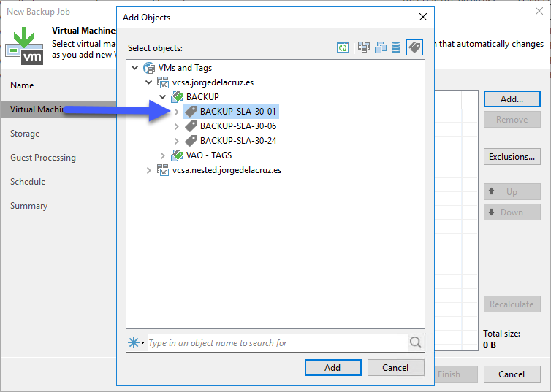Click the vcsa.nested.jorgedelacruz.es vCenter icon
551x392 pixels.
click(163, 170)
